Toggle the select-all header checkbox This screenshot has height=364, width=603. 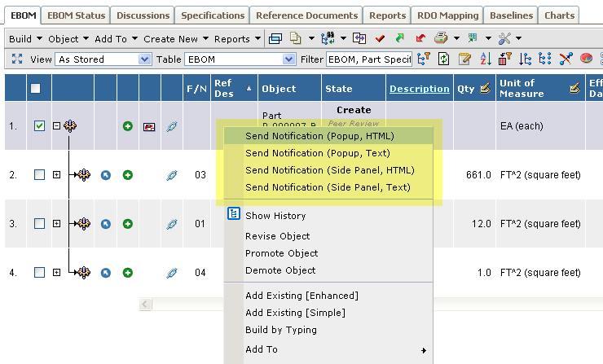[x=35, y=88]
